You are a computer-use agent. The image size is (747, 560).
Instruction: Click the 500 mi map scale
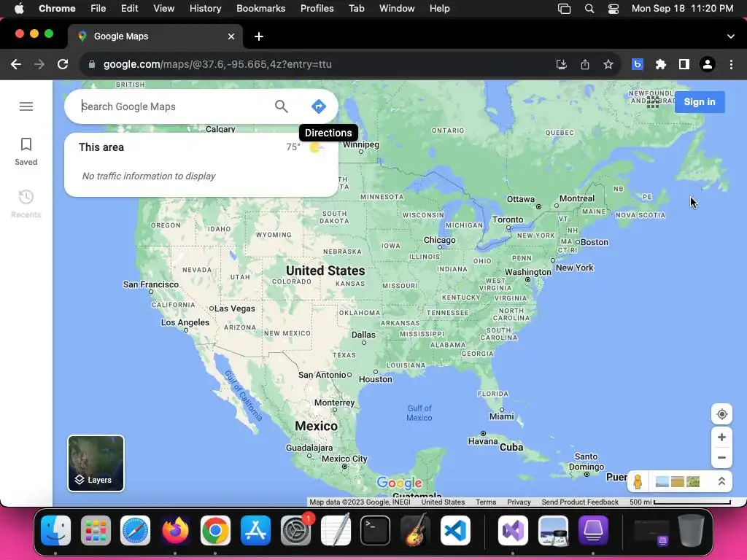tap(680, 502)
